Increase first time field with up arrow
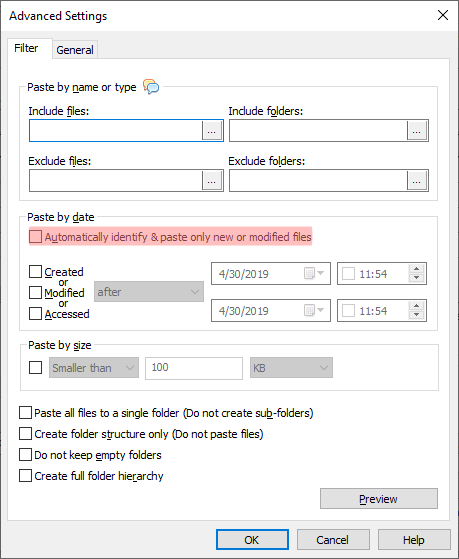This screenshot has height=559, width=459. tap(417, 269)
